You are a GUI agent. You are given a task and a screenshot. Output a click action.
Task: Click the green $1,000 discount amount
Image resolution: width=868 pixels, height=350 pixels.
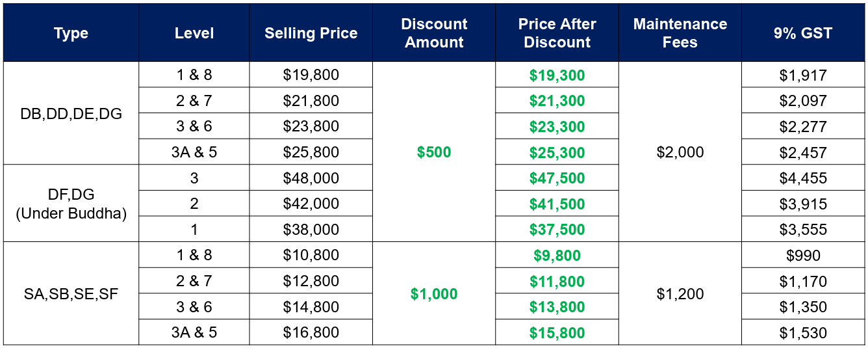pos(434,293)
